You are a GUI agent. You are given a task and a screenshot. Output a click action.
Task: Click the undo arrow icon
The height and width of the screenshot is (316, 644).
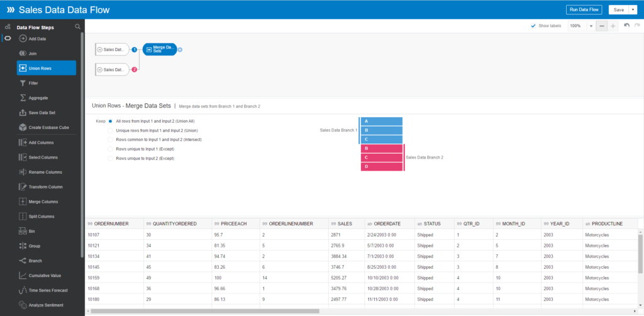pyautogui.click(x=627, y=25)
